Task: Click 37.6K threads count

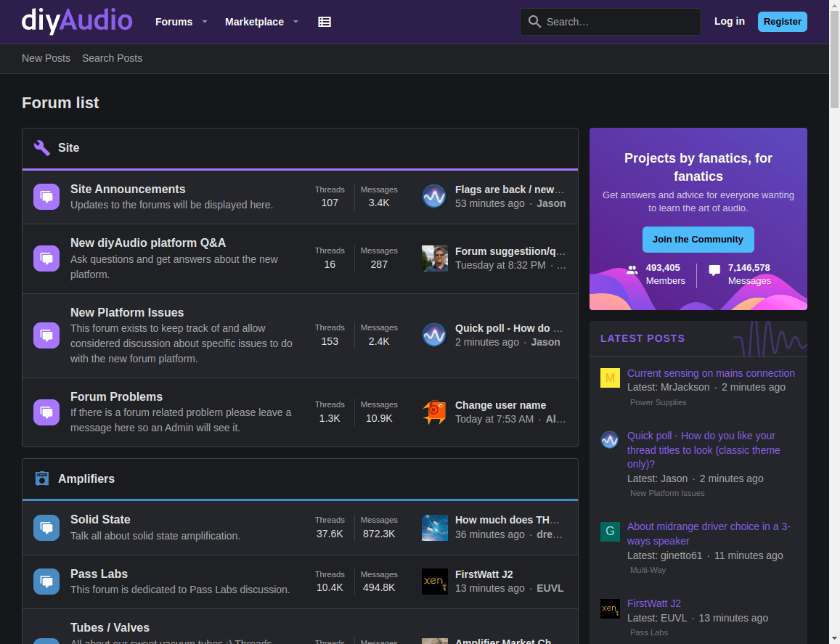Action: 330,534
